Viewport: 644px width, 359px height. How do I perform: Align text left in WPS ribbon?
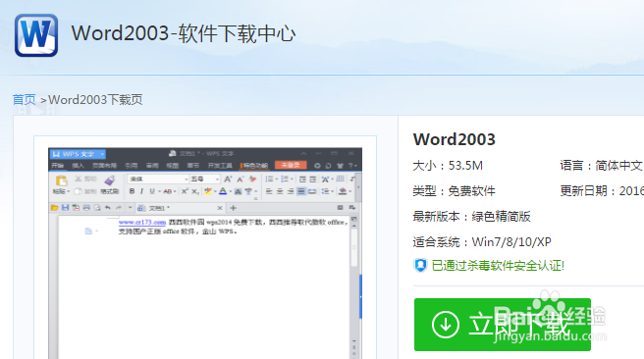[269, 191]
